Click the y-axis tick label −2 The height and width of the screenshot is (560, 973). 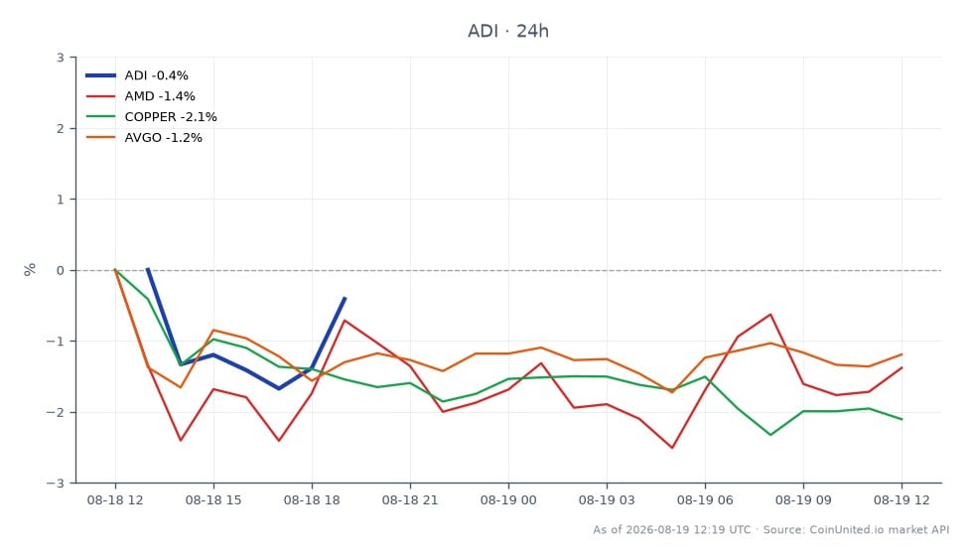tap(56, 412)
